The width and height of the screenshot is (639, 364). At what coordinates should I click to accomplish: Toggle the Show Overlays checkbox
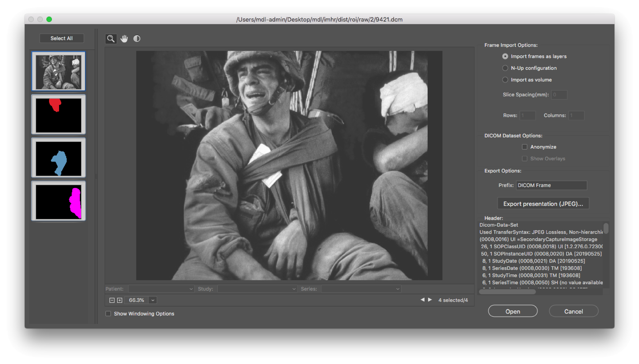point(524,159)
